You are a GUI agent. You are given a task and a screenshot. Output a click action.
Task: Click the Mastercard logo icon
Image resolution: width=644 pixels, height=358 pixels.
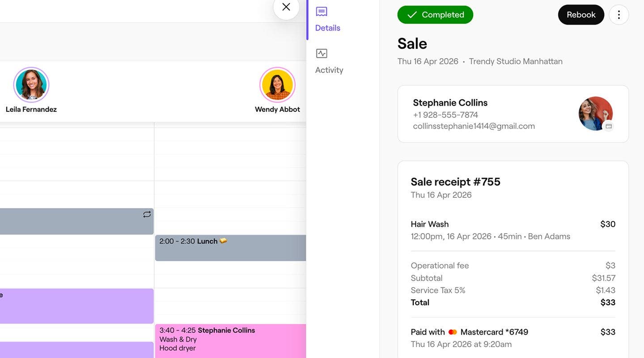[453, 332]
